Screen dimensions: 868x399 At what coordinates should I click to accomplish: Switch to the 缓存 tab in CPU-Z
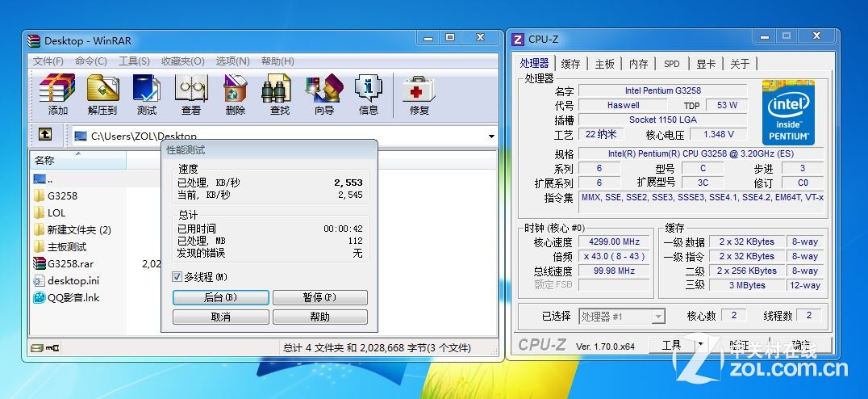(x=570, y=64)
